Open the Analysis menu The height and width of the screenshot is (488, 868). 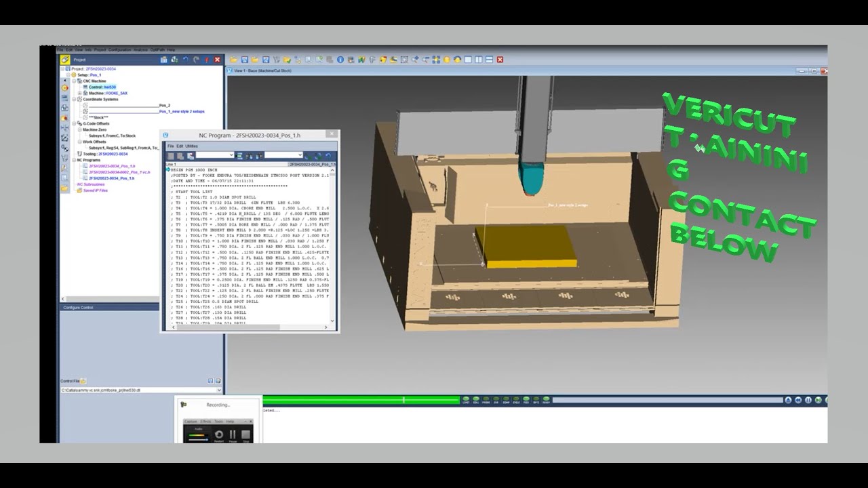coord(140,49)
